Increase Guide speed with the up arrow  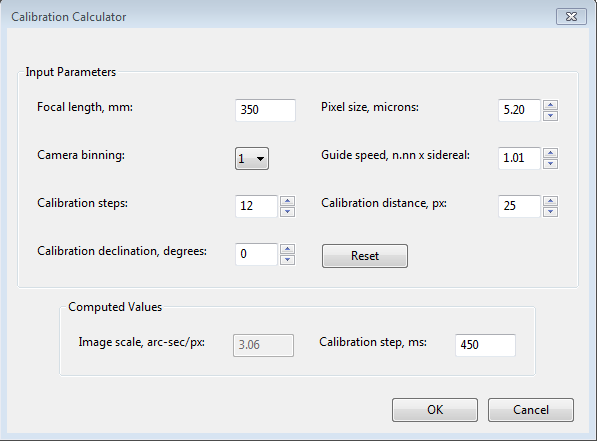point(550,153)
